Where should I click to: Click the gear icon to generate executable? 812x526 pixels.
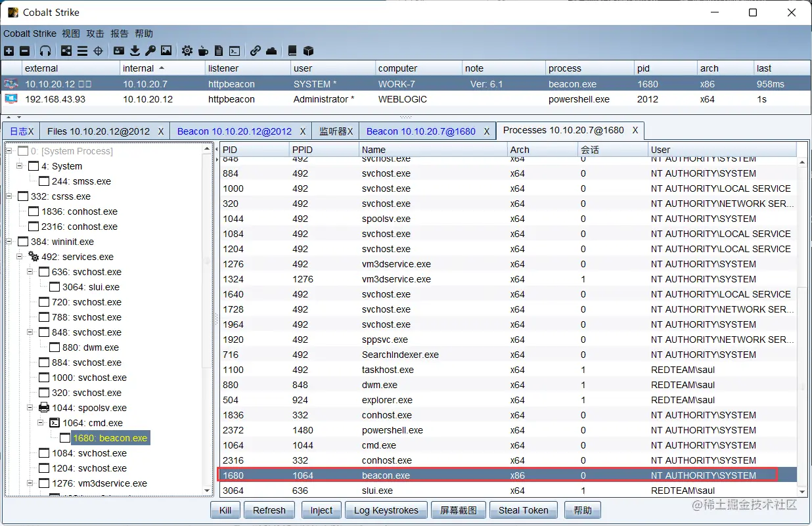(x=187, y=51)
